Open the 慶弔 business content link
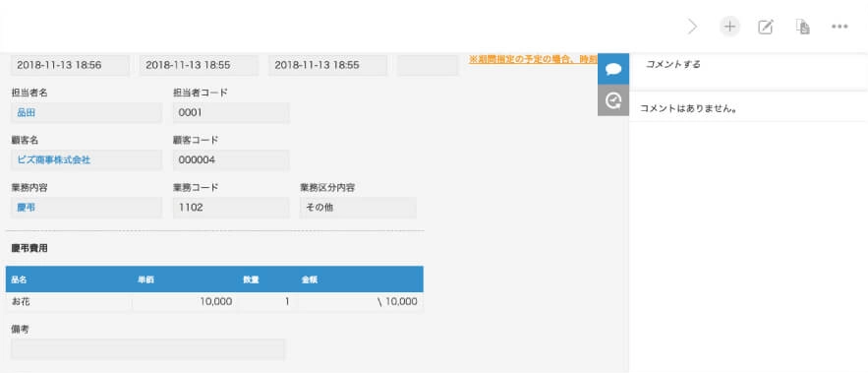Screen dimensions: 868x373 point(27,208)
